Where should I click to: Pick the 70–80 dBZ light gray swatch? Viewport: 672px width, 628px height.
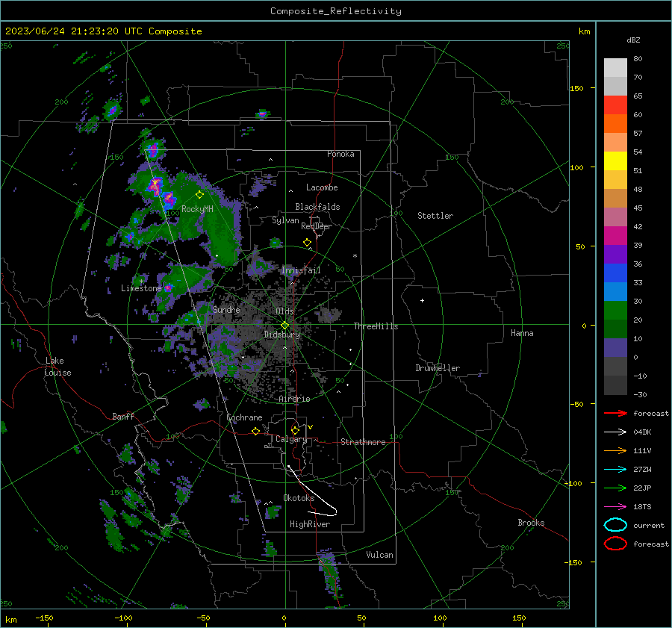click(x=615, y=68)
